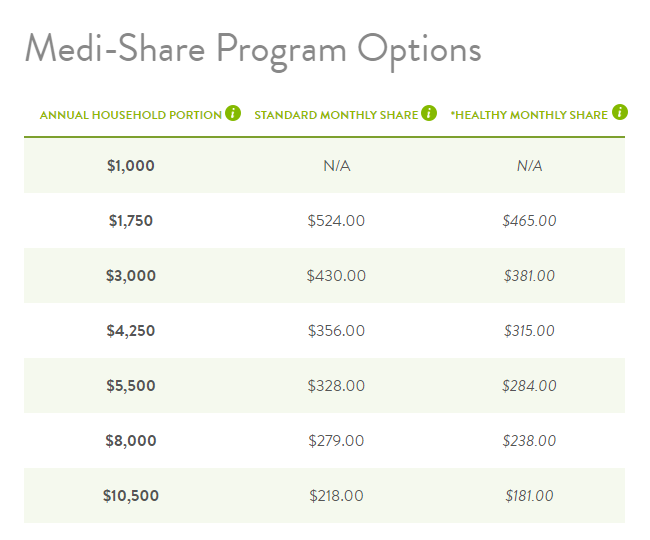The image size is (650, 540).
Task: Choose the $8,000 household portion row
Action: pyautogui.click(x=324, y=441)
